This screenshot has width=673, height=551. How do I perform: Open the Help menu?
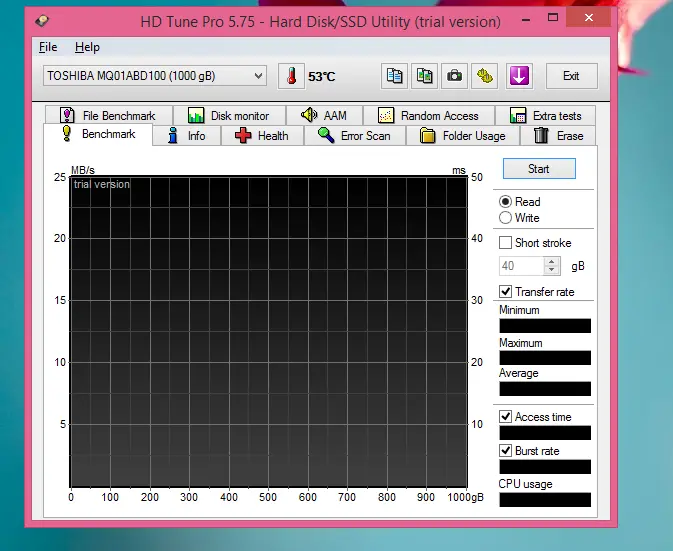[87, 47]
